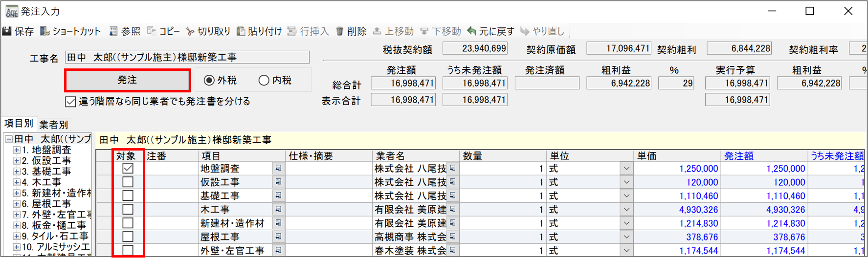Image resolution: width=868 pixels, height=258 pixels.
Task: Uncheck the 対象 checkbox for 地盤調査 row
Action: point(128,168)
